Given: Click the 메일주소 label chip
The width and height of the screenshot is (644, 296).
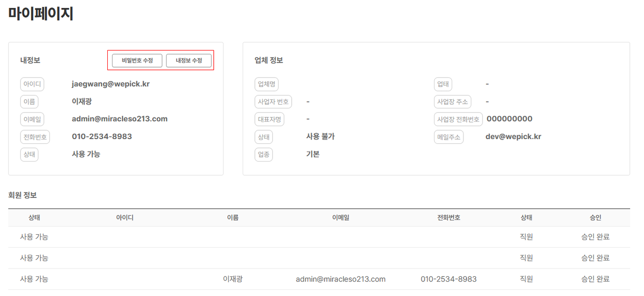Looking at the screenshot, I should (448, 136).
